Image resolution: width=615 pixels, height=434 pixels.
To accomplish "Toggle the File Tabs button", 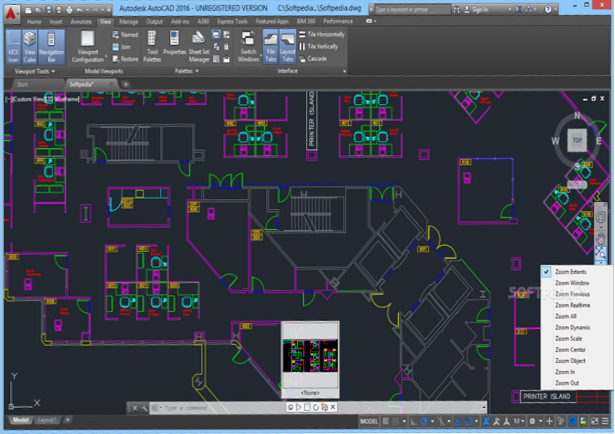I will tap(271, 46).
